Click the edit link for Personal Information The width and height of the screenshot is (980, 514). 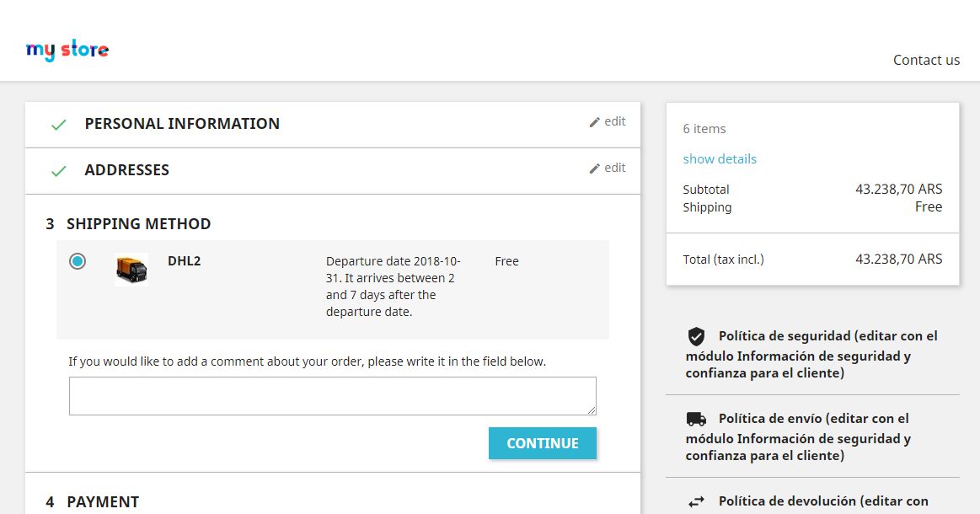615,121
